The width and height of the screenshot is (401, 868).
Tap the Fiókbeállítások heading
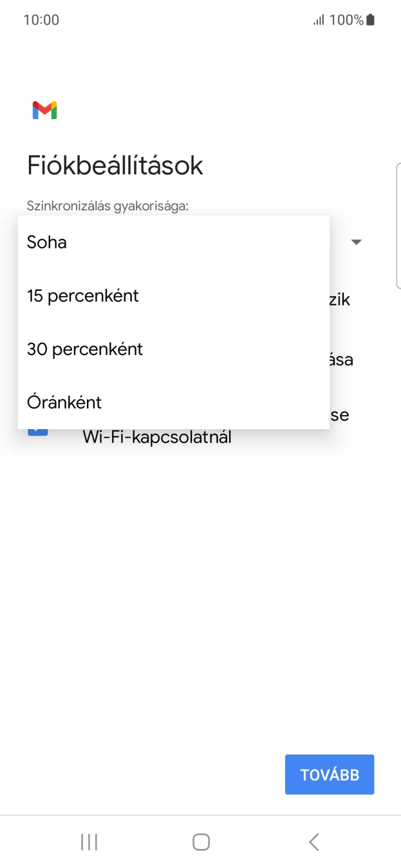pos(115,165)
